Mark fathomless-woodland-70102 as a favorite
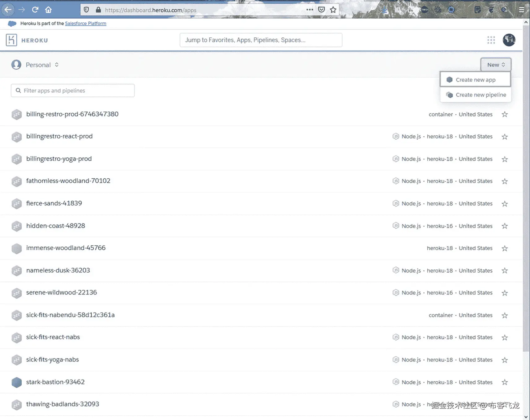The height and width of the screenshot is (420, 530). click(x=505, y=181)
